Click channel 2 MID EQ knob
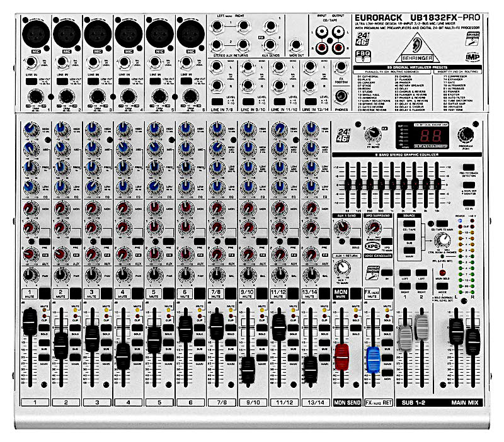This screenshot has width=504, height=442. point(62,149)
